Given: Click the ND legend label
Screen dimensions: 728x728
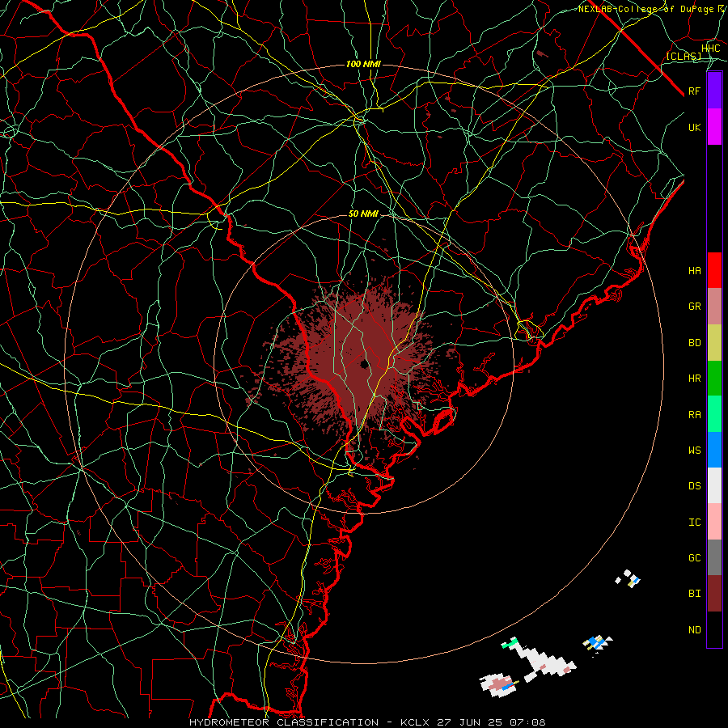Looking at the screenshot, I should [x=694, y=630].
